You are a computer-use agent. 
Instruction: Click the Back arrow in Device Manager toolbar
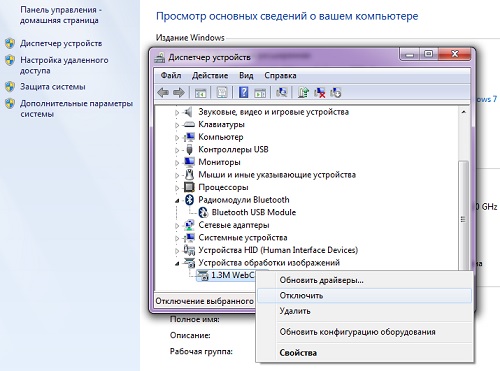[x=163, y=92]
